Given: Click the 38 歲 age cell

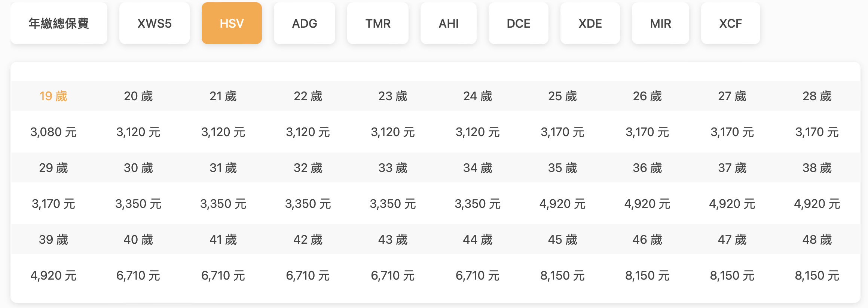Looking at the screenshot, I should [x=817, y=168].
